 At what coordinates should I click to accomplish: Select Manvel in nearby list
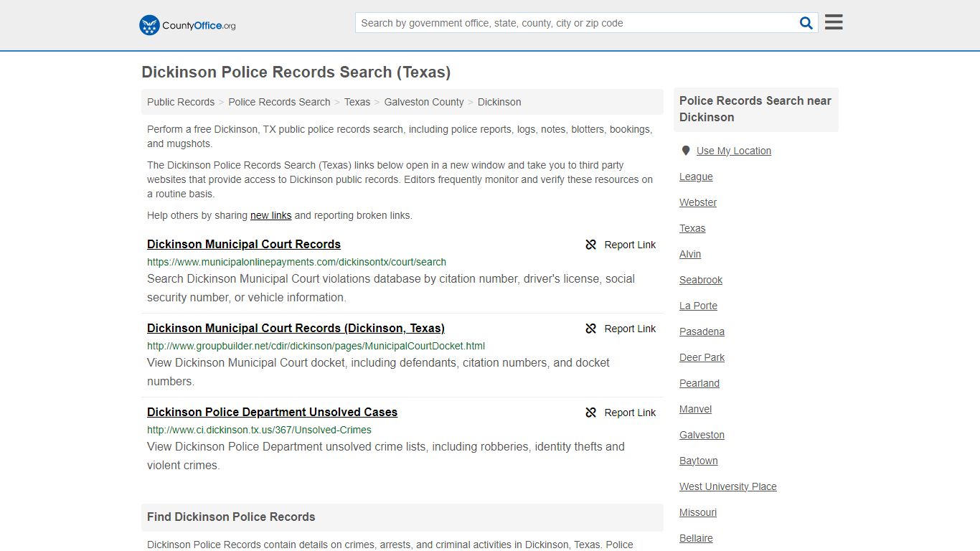point(696,409)
